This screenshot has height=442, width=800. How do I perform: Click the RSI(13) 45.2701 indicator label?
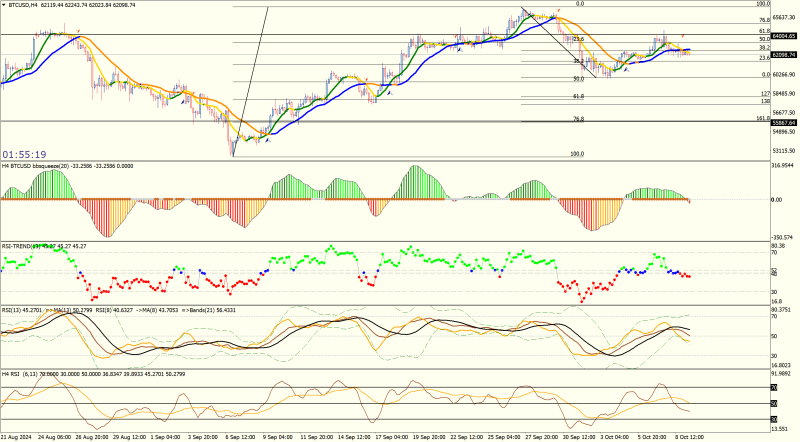click(x=22, y=310)
